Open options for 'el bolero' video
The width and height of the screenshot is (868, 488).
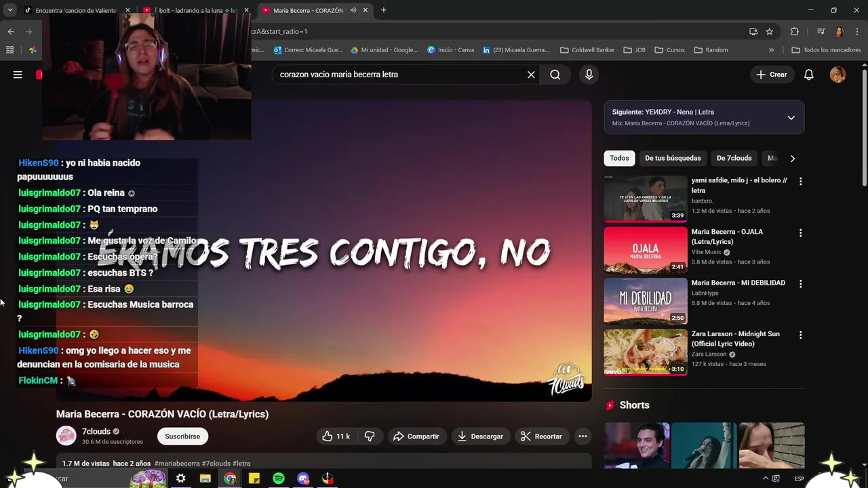tap(800, 182)
